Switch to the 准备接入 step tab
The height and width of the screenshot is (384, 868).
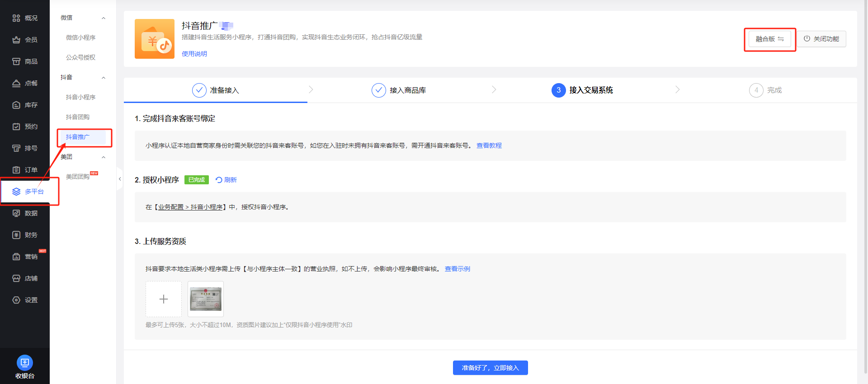pyautogui.click(x=216, y=90)
